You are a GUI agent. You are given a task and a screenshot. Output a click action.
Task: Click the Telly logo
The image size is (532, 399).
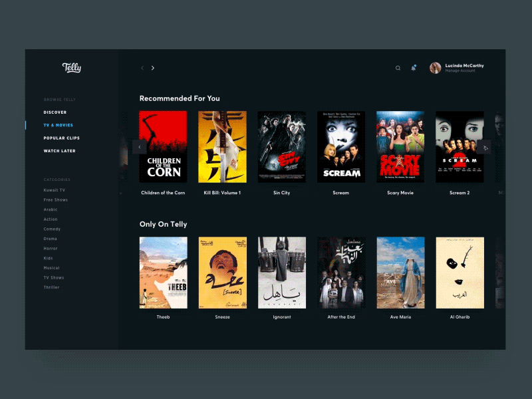(x=71, y=68)
